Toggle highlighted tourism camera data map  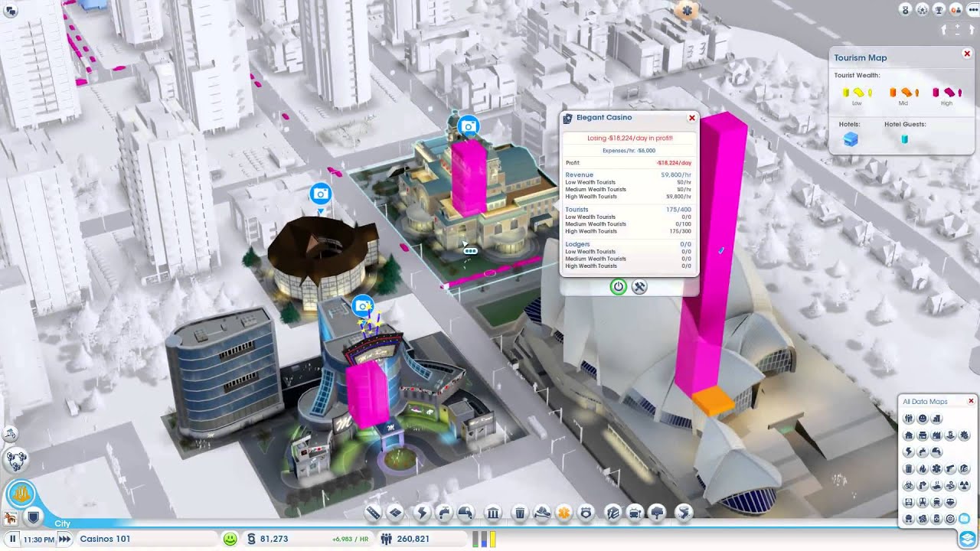point(965,518)
